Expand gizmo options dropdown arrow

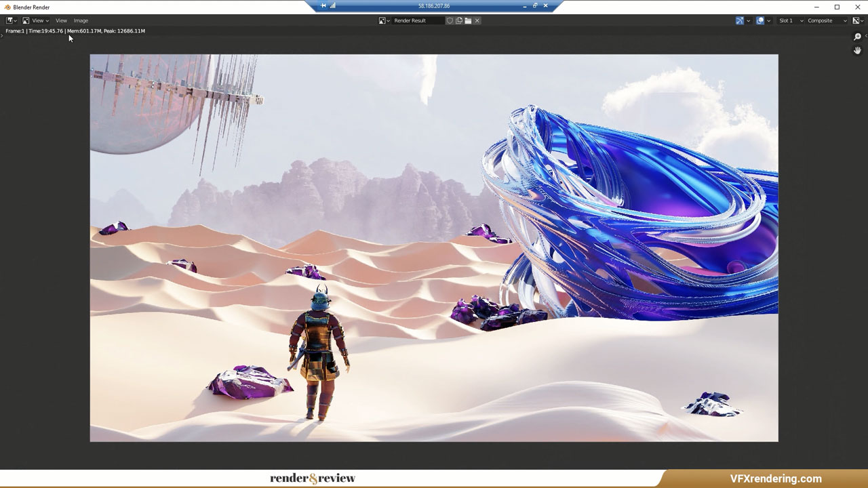pos(748,20)
